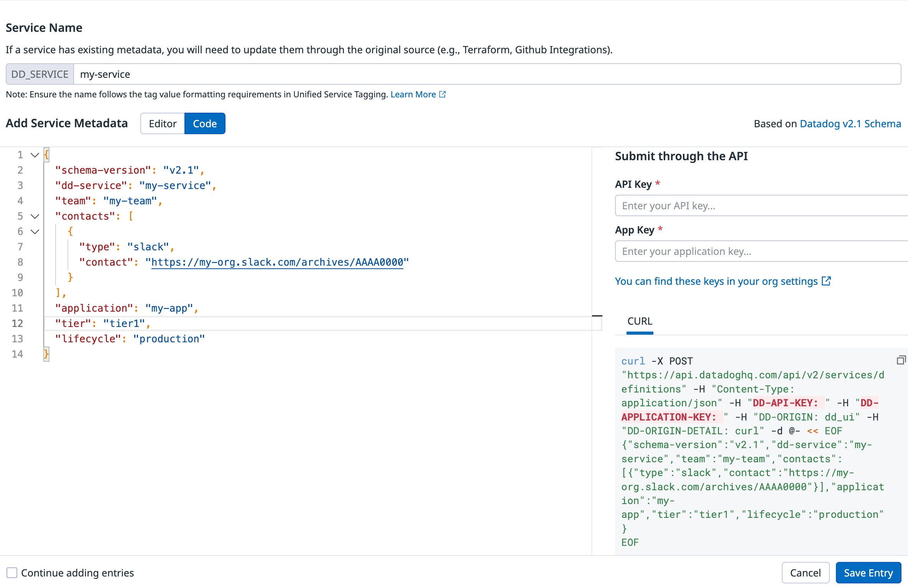This screenshot has height=588, width=908.
Task: Select the Code tab
Action: pyautogui.click(x=205, y=123)
